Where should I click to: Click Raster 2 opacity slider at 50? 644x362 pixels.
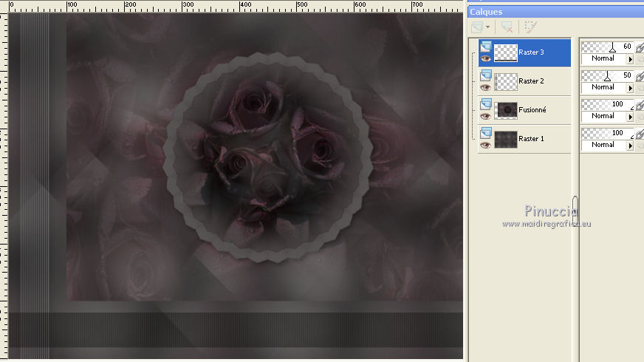(x=607, y=75)
